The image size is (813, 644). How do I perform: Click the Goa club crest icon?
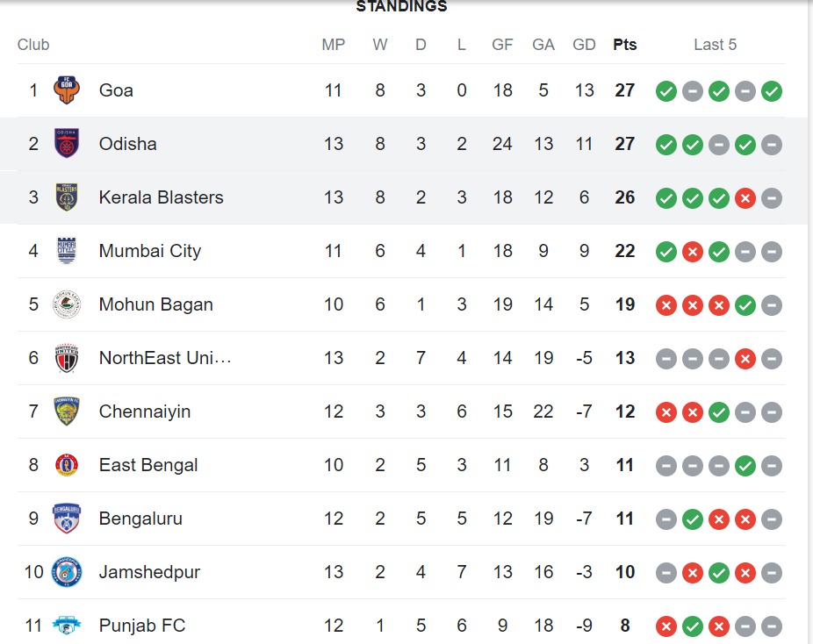click(x=67, y=90)
